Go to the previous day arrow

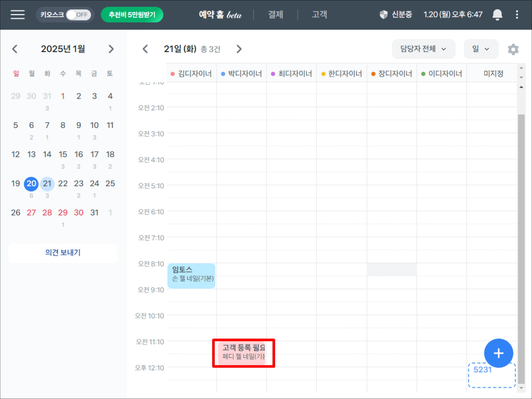[145, 49]
